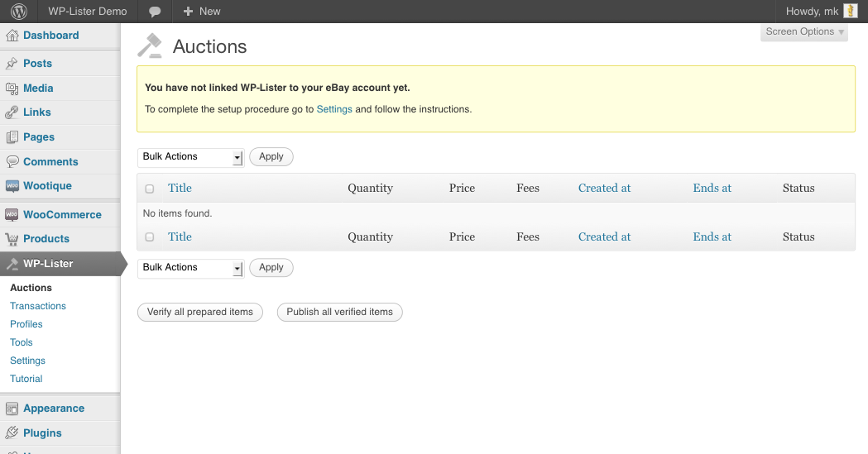Screen dimensions: 868x454
Task: Sort by Title in bottom footer row
Action: (180, 237)
